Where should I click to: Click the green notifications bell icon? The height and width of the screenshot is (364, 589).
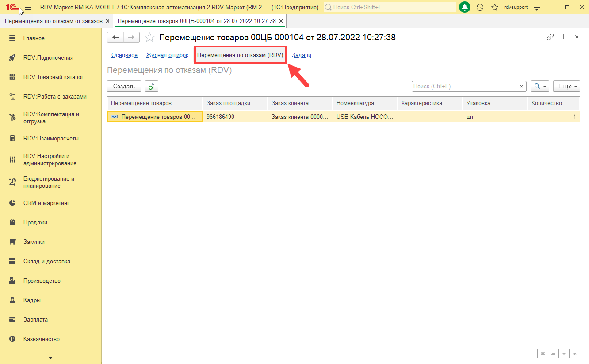pyautogui.click(x=465, y=7)
